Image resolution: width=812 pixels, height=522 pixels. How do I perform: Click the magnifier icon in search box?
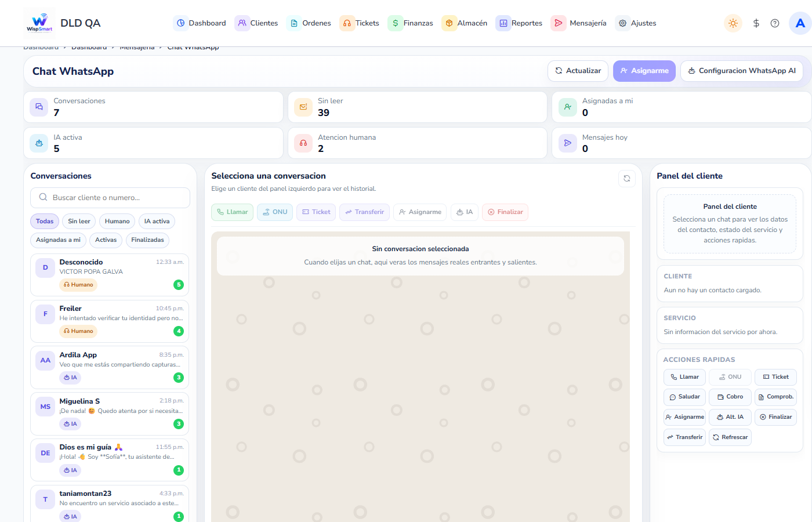coord(43,197)
